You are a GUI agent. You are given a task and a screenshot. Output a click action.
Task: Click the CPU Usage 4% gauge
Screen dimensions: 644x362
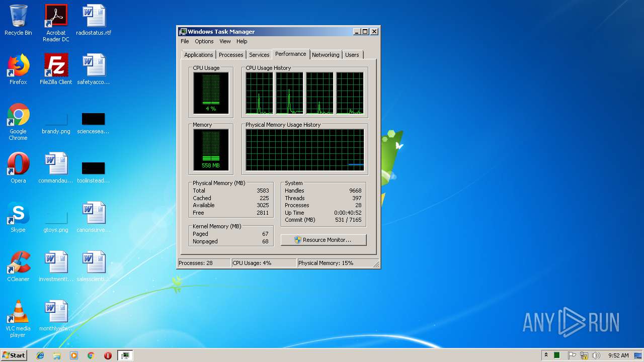[211, 93]
